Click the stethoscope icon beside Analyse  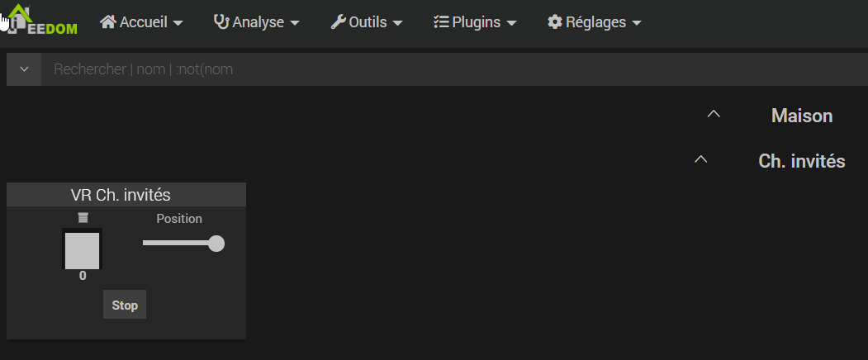[221, 21]
